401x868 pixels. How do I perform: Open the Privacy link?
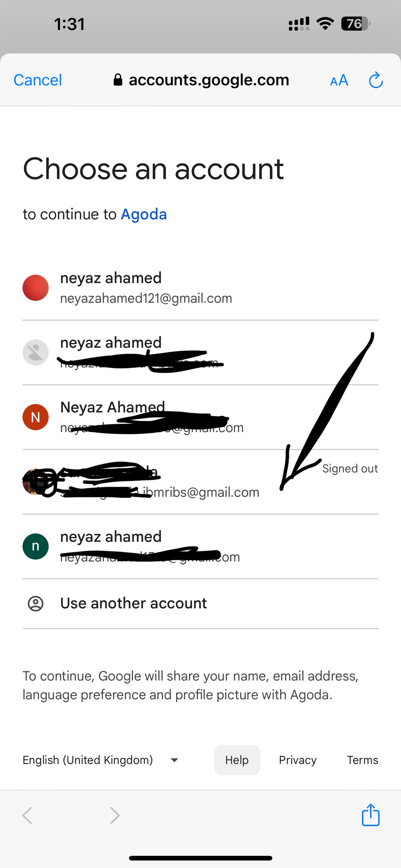click(298, 760)
